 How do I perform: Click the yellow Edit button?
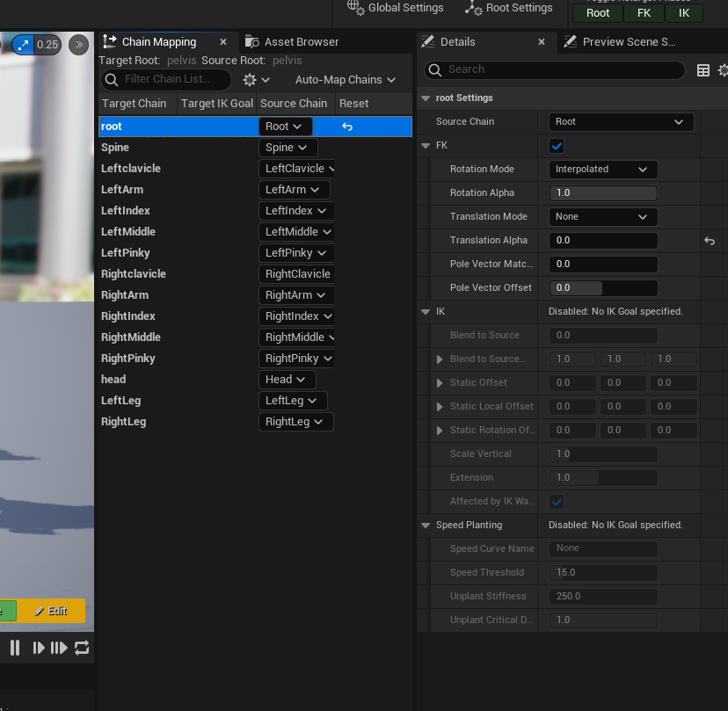tap(51, 611)
